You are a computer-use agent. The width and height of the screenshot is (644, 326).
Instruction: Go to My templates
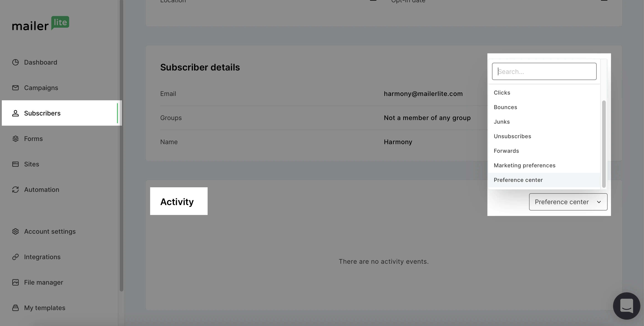tap(45, 308)
